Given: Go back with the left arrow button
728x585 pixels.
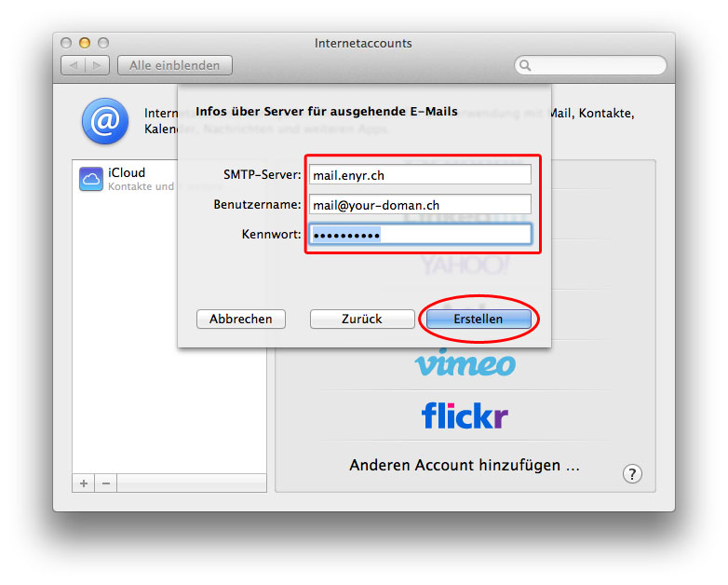Looking at the screenshot, I should click(74, 65).
